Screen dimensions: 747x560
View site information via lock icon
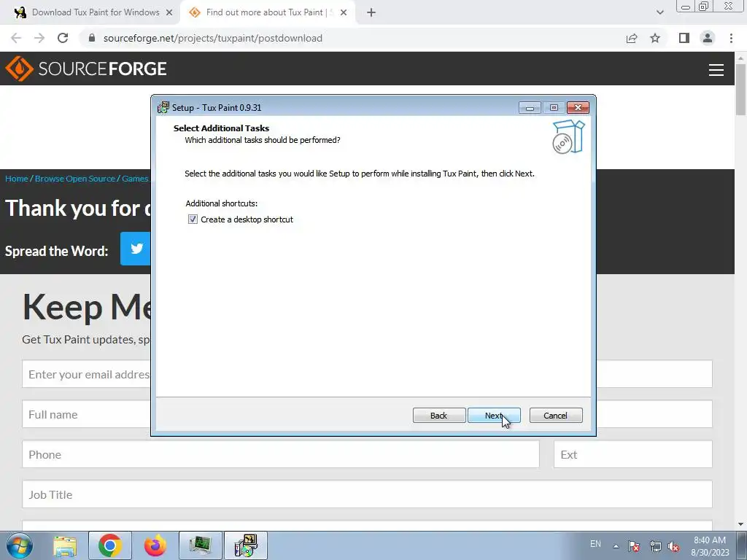pyautogui.click(x=92, y=38)
